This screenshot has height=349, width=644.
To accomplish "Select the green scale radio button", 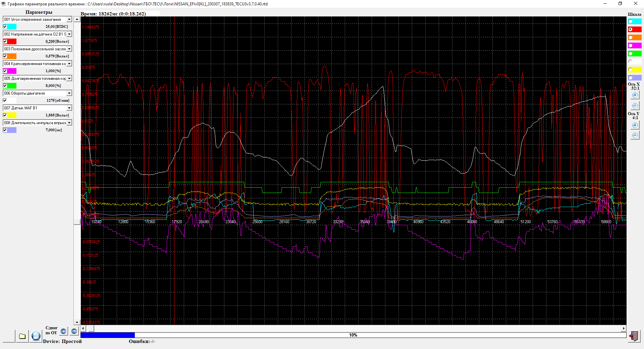I will click(x=631, y=54).
